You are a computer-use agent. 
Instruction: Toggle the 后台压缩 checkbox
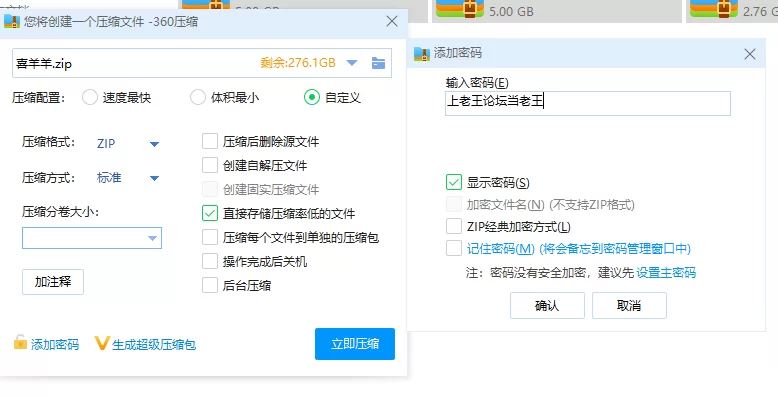coord(210,285)
